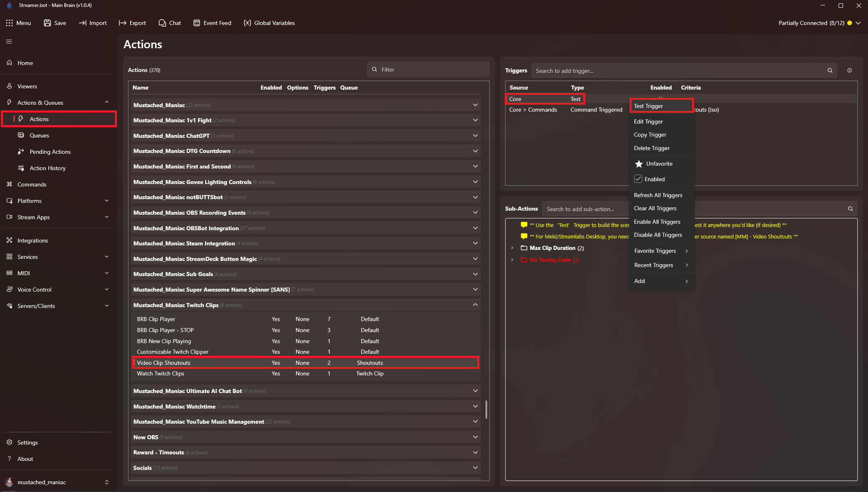The width and height of the screenshot is (868, 492).
Task: Select the Save icon in the toolbar
Action: pyautogui.click(x=47, y=23)
